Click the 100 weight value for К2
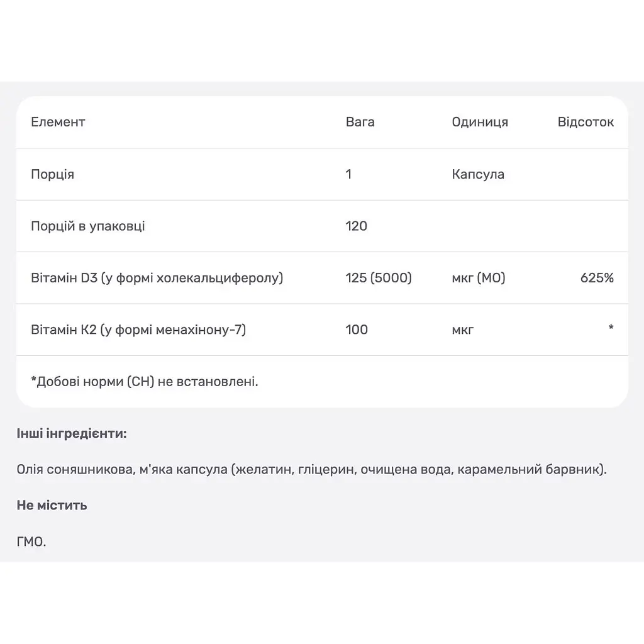The height and width of the screenshot is (644, 644). click(357, 330)
